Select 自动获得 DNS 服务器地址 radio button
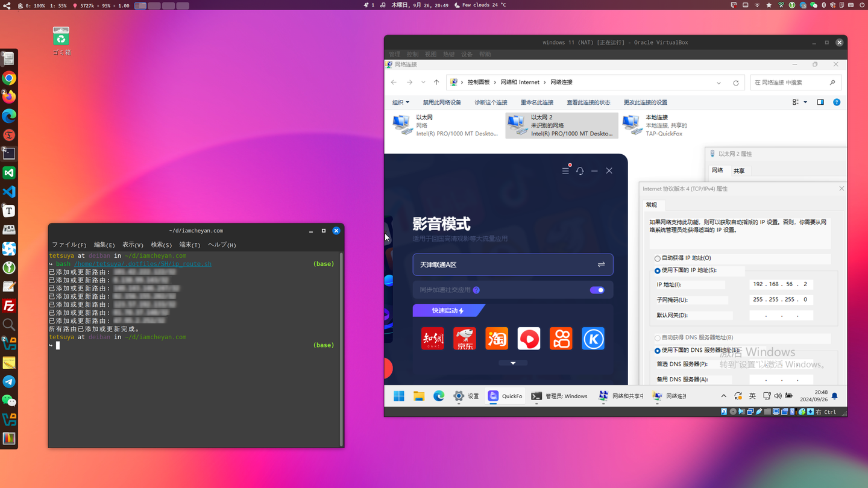Screen dimensions: 868x488 [657, 337]
